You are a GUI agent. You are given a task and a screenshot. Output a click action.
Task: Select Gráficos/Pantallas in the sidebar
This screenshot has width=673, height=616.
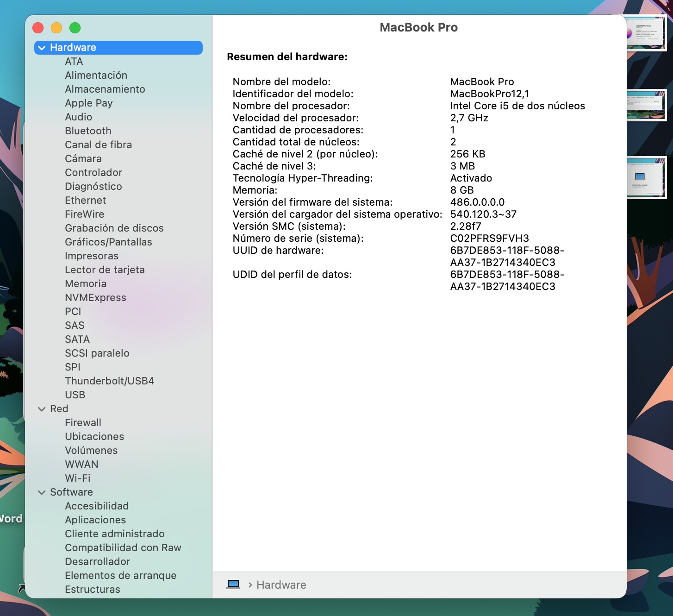(x=108, y=242)
